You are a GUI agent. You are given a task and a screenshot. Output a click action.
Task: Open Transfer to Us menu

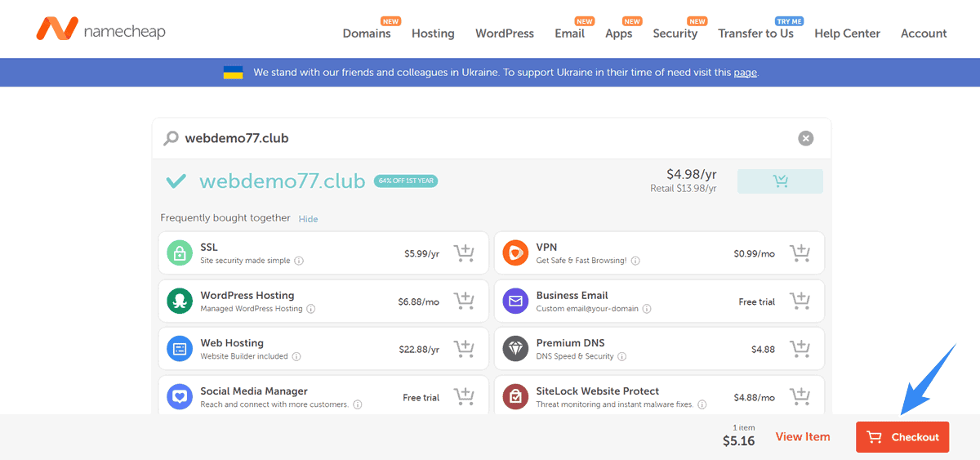756,33
